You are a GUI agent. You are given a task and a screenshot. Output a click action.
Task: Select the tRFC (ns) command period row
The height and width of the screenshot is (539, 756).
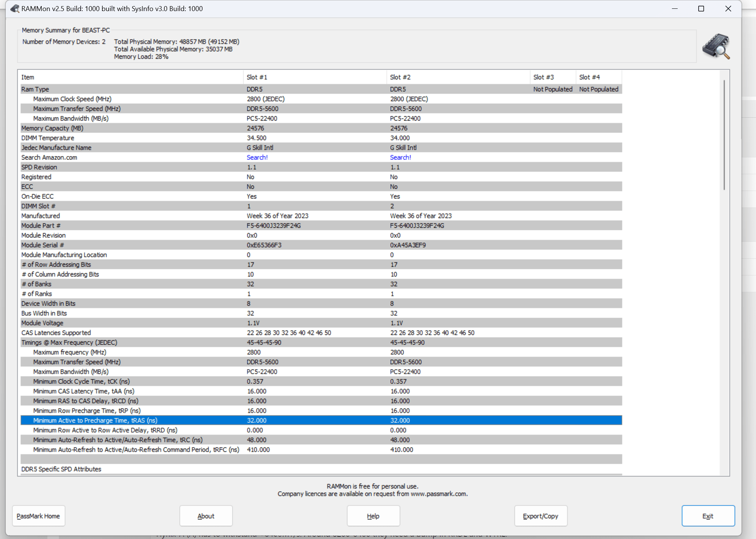tap(321, 450)
